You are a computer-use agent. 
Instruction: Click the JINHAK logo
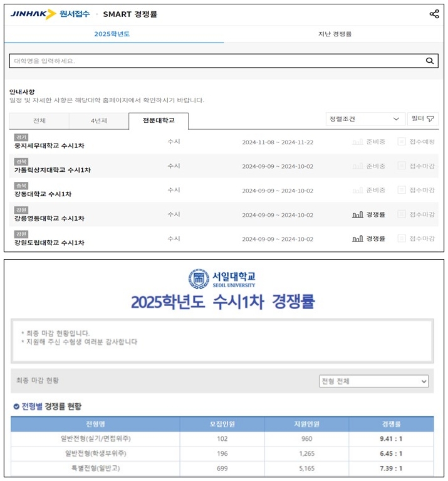[33, 14]
